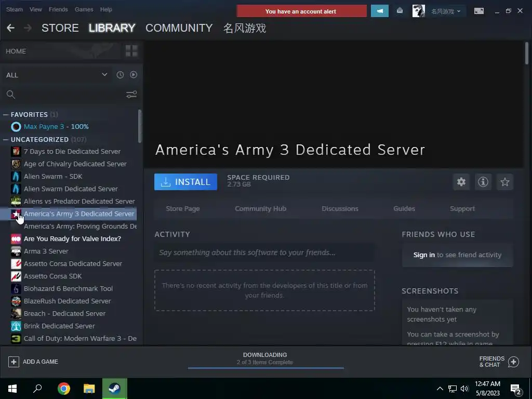Add app to favorites with star
The width and height of the screenshot is (532, 399).
pos(505,182)
